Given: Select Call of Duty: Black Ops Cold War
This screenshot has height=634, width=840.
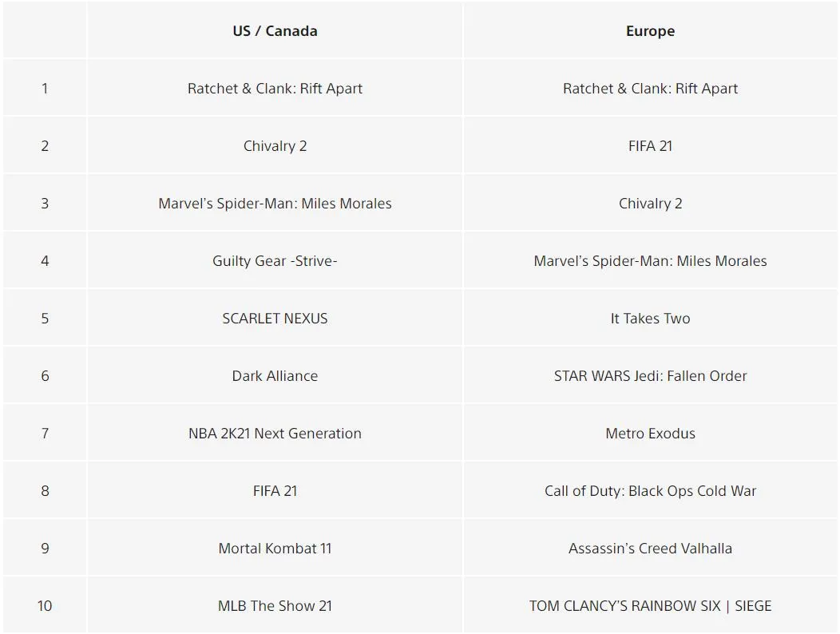Looking at the screenshot, I should tap(650, 491).
